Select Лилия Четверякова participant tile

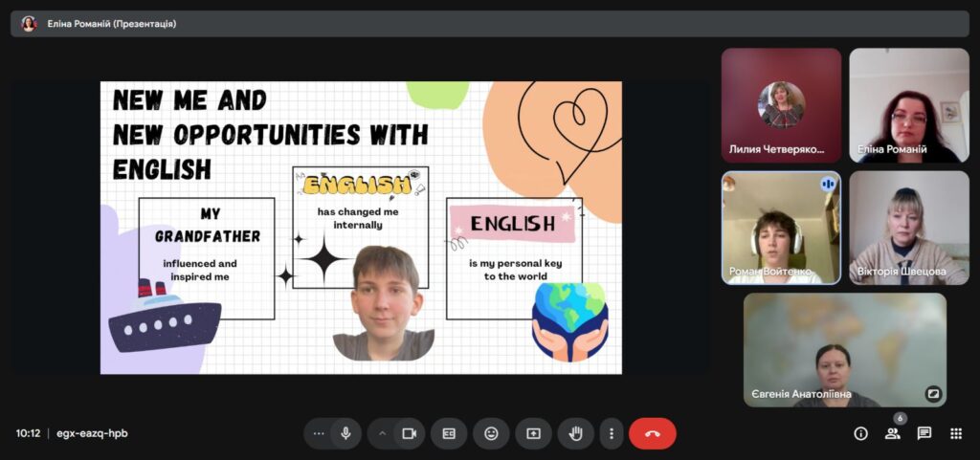[x=780, y=105]
